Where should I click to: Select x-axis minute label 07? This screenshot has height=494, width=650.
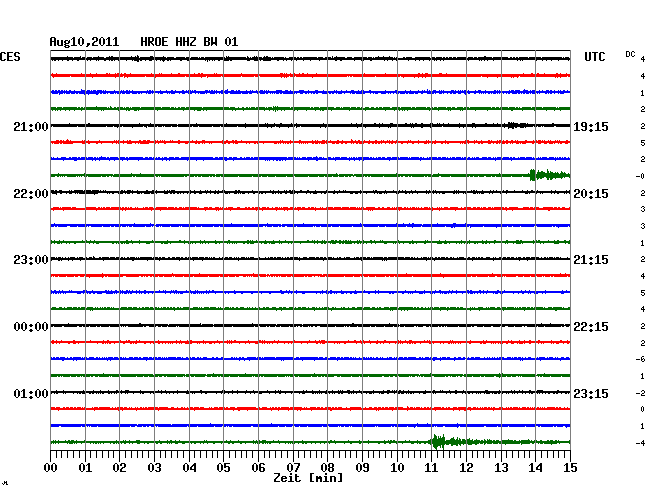pos(293,468)
